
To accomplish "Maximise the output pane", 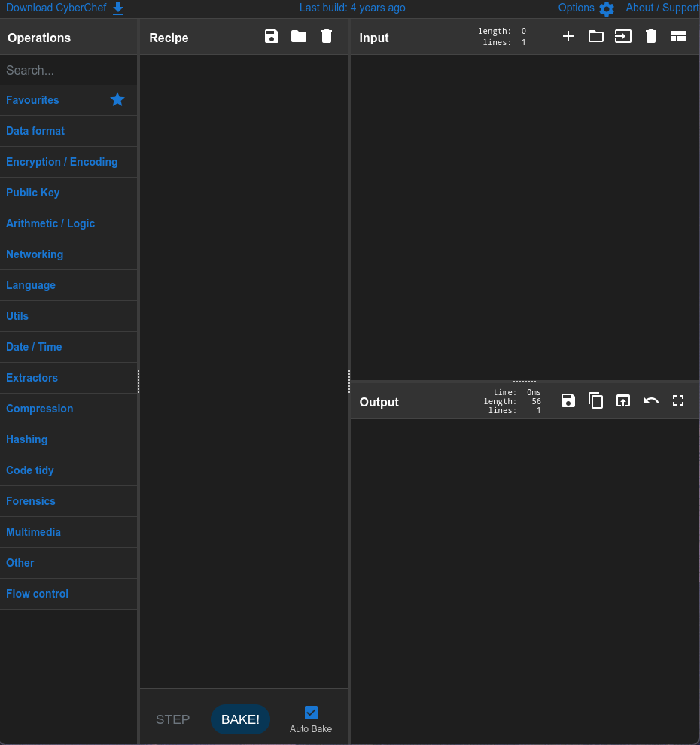I will [x=677, y=400].
